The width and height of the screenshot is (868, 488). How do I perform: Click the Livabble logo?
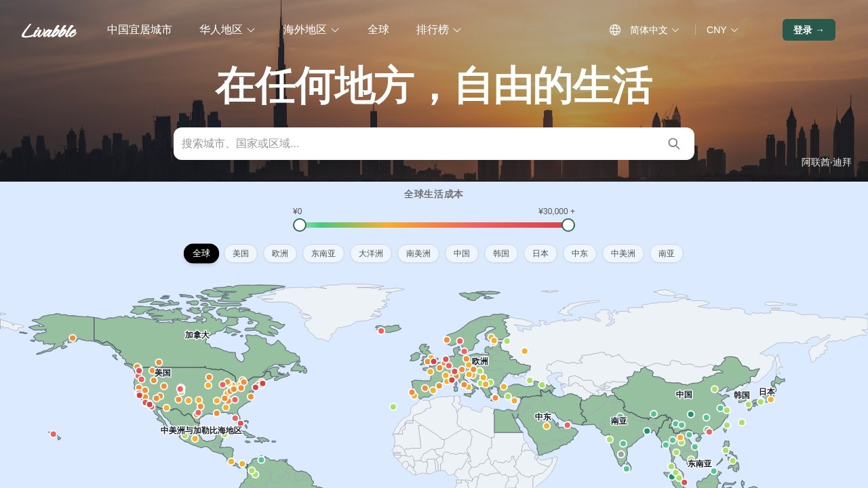pos(49,30)
